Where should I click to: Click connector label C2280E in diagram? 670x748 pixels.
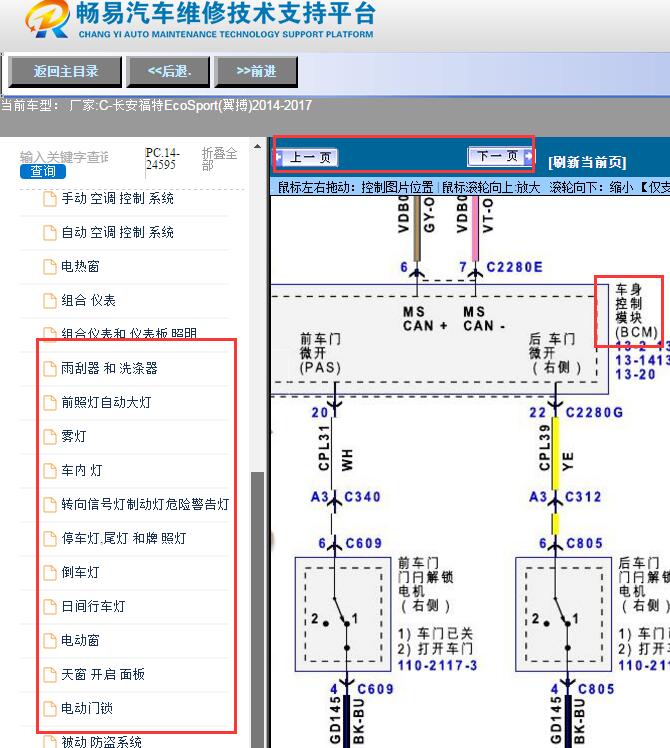pyautogui.click(x=514, y=267)
